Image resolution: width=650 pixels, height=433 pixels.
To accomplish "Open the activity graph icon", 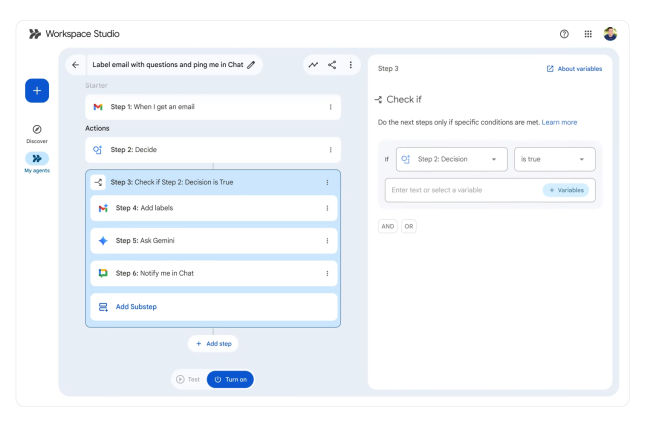I will pyautogui.click(x=313, y=65).
